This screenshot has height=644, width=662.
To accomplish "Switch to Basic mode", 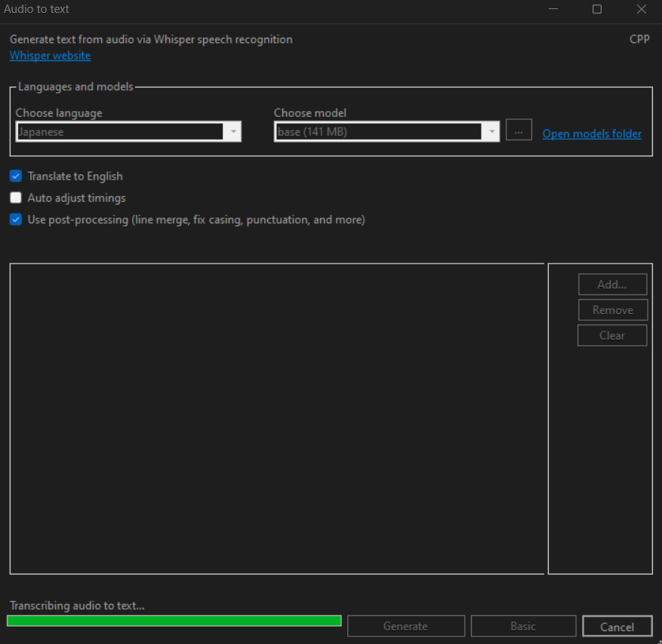I will 523,626.
